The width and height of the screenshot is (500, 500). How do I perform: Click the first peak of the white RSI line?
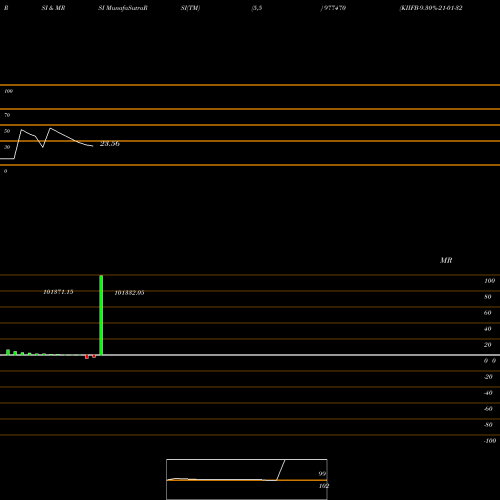22,130
